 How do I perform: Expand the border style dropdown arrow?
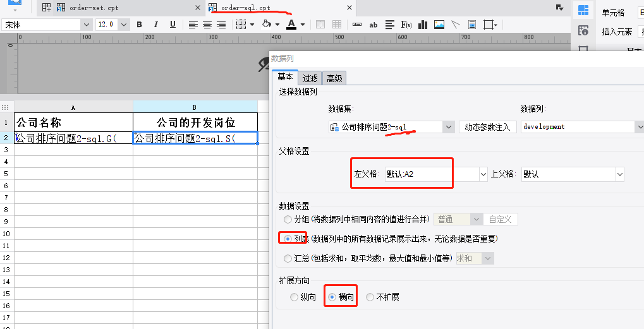(252, 25)
